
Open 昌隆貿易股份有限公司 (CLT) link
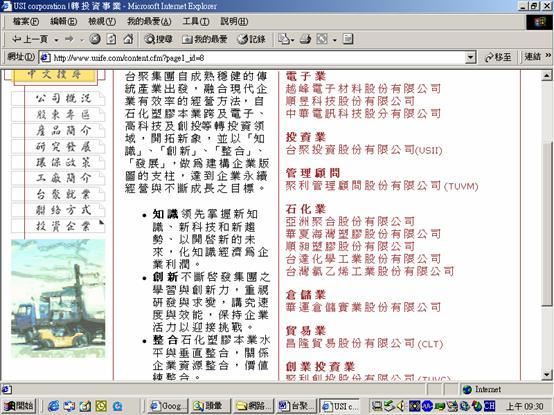pos(364,343)
